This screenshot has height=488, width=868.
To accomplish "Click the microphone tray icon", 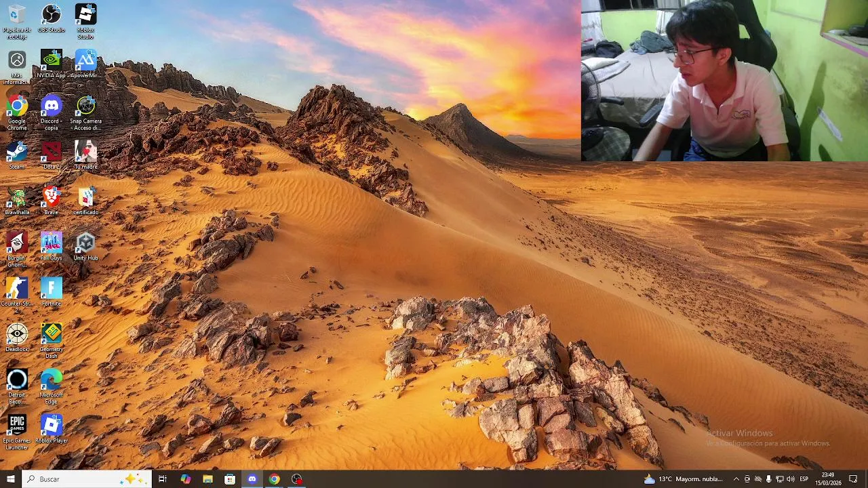I will click(768, 479).
